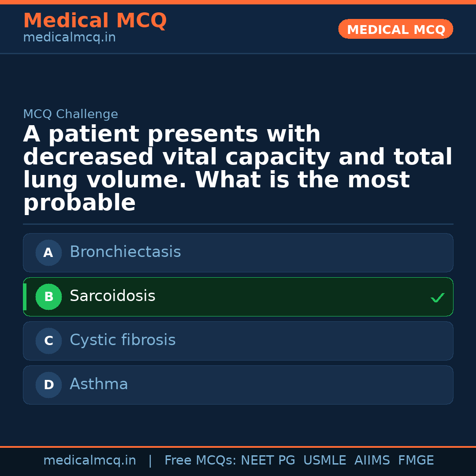Click the letter D option circle

pyautogui.click(x=48, y=385)
